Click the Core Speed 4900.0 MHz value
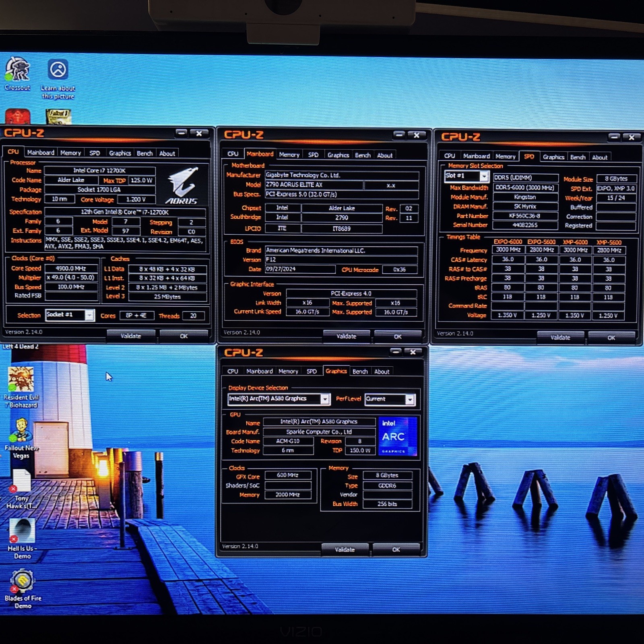Screen dimensions: 644x644 (71, 268)
